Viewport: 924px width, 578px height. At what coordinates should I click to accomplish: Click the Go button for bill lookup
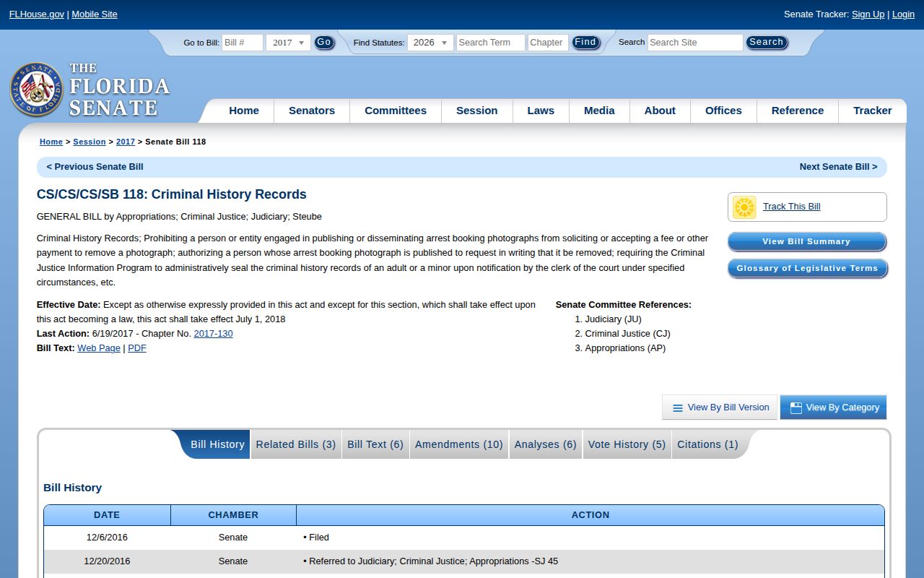tap(324, 43)
